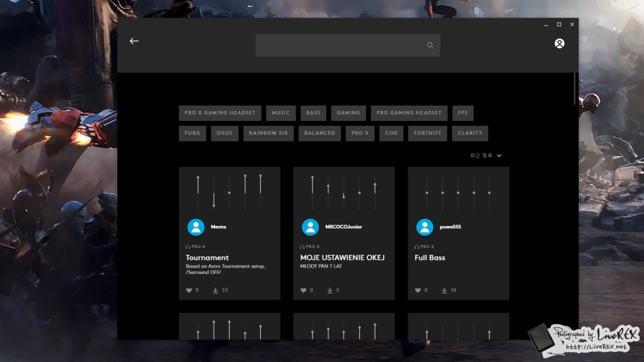This screenshot has height=362, width=644.
Task: Maximize the application window
Action: (559, 25)
